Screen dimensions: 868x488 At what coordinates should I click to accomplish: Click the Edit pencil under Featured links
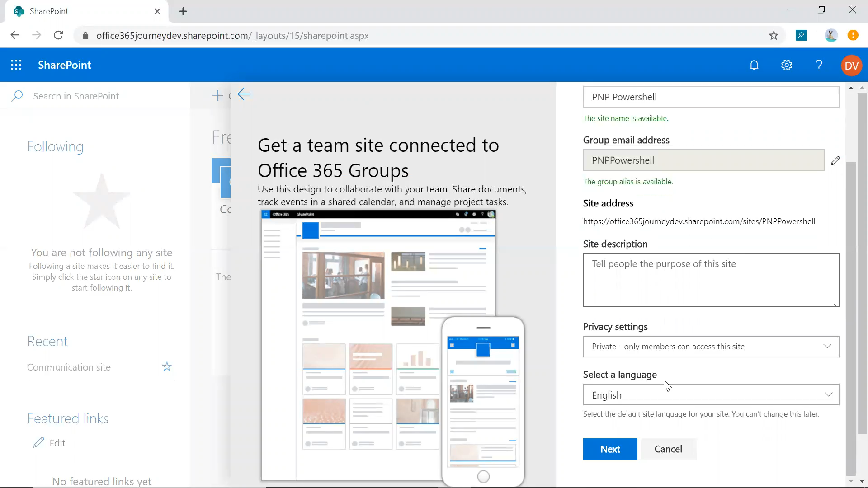pos(38,442)
